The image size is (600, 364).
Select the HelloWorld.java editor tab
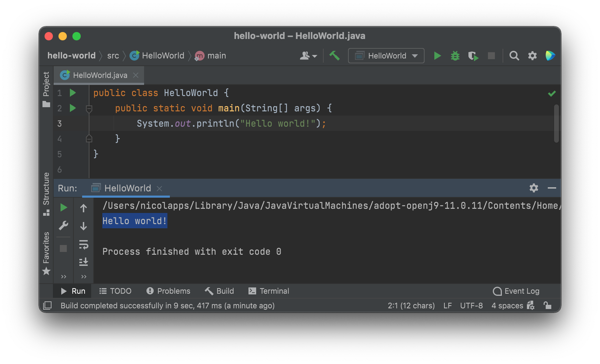[x=99, y=75]
